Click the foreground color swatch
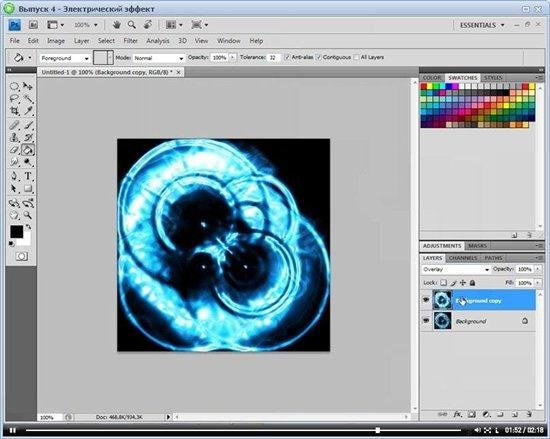 tap(16, 231)
